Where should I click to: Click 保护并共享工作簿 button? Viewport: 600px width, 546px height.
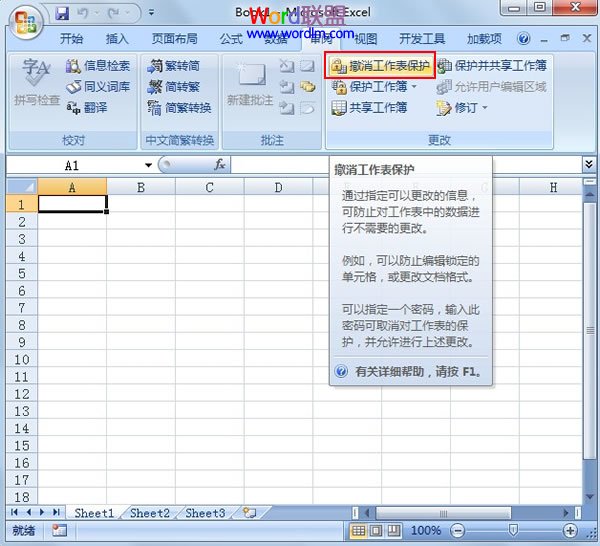point(492,66)
